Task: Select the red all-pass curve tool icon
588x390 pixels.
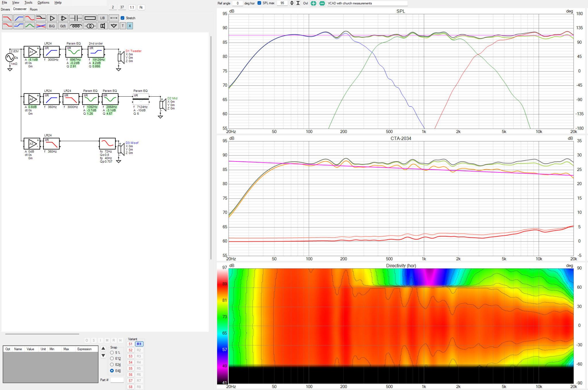Action: coord(30,18)
